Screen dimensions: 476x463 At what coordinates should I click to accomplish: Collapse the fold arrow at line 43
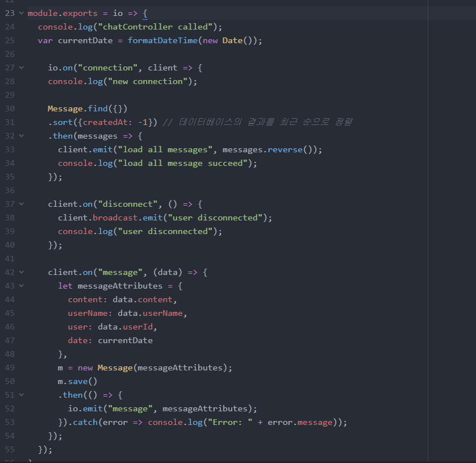[x=21, y=286]
